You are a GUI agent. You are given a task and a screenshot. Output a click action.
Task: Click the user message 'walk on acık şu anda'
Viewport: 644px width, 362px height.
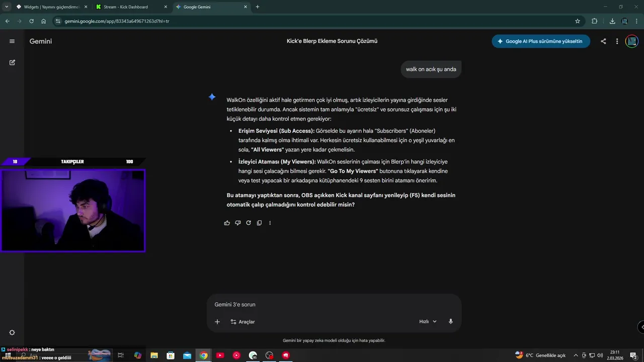click(x=431, y=69)
